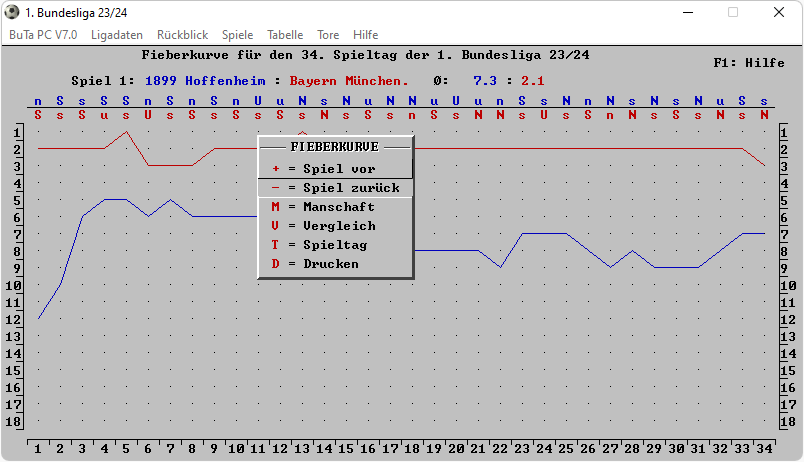
Task: Click the blue 1899 Hoffenheim team name
Action: pos(211,80)
